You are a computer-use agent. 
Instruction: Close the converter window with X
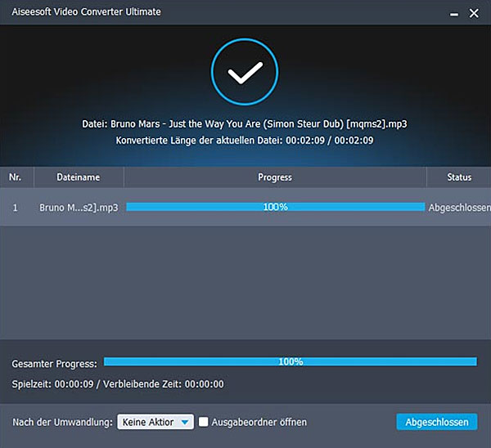coord(474,14)
